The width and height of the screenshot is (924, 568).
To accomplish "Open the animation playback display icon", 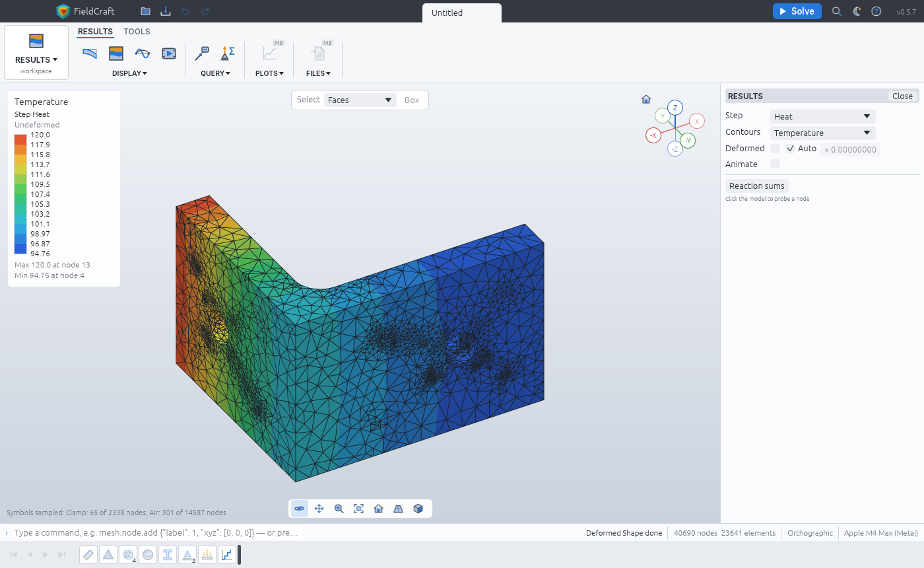I will point(169,53).
